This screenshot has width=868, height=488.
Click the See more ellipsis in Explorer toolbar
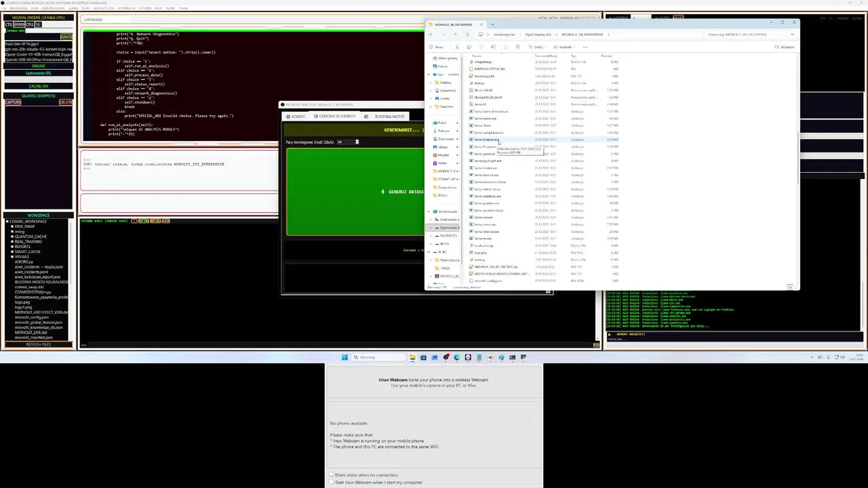tap(585, 47)
